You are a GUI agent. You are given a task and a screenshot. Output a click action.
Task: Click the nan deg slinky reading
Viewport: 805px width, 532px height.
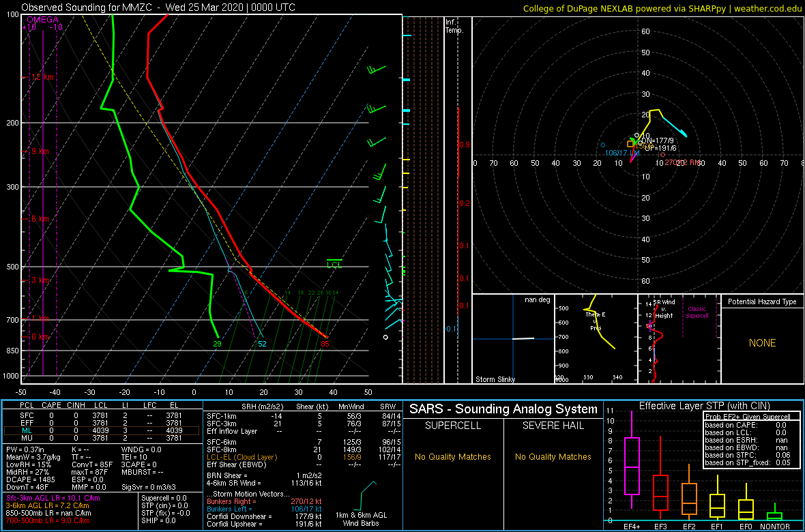point(537,299)
